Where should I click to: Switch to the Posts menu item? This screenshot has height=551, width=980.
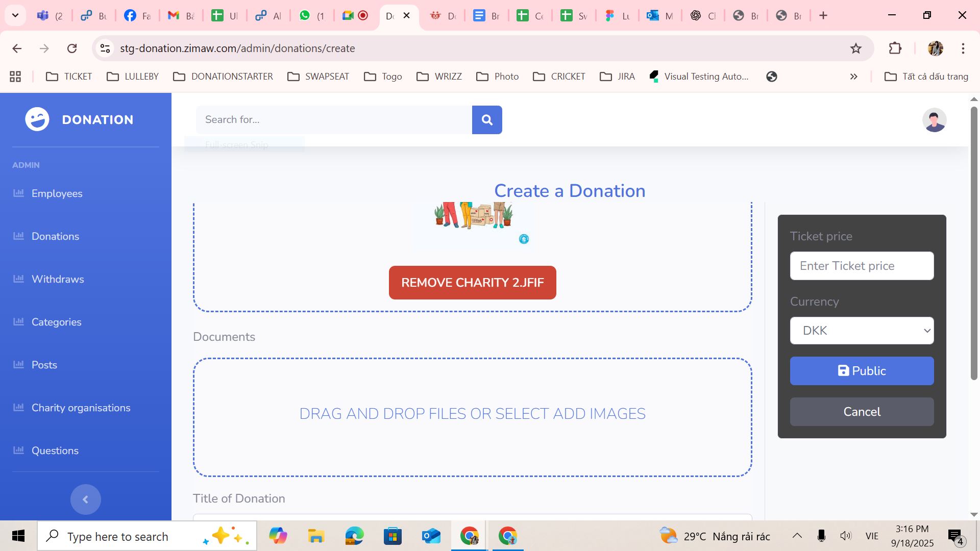point(18,365)
